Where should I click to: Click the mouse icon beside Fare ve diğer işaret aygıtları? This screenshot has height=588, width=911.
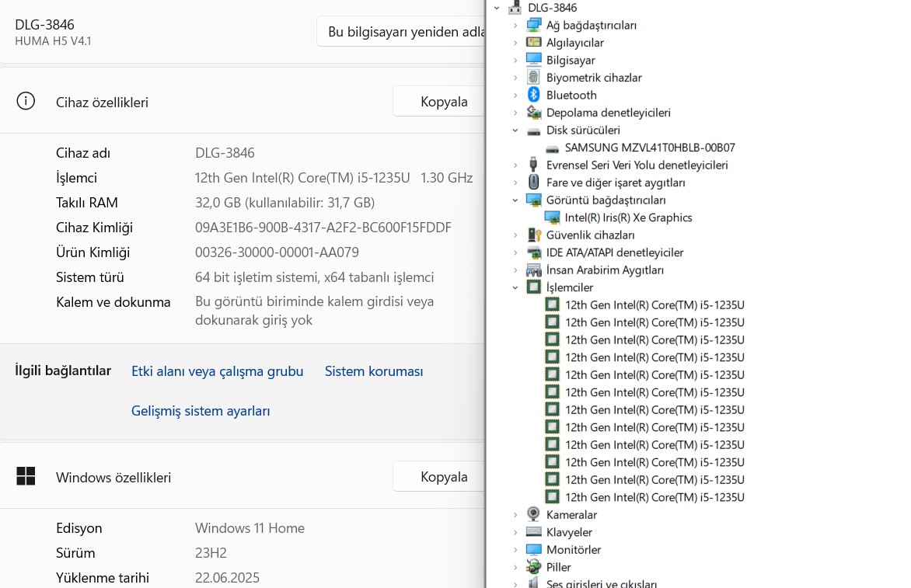tap(533, 183)
